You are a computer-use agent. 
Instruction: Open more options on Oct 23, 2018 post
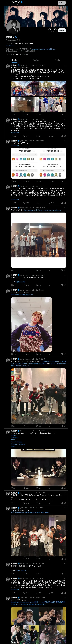point(65,65)
